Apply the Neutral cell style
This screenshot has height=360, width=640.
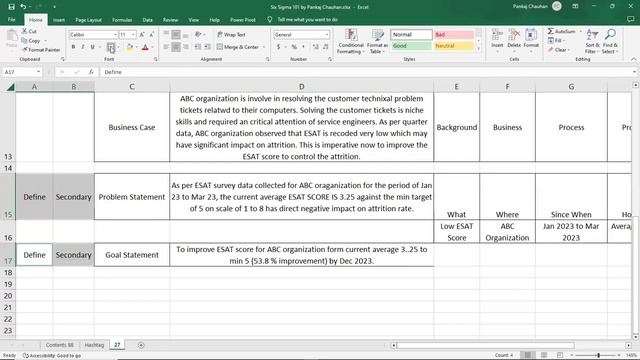point(453,46)
